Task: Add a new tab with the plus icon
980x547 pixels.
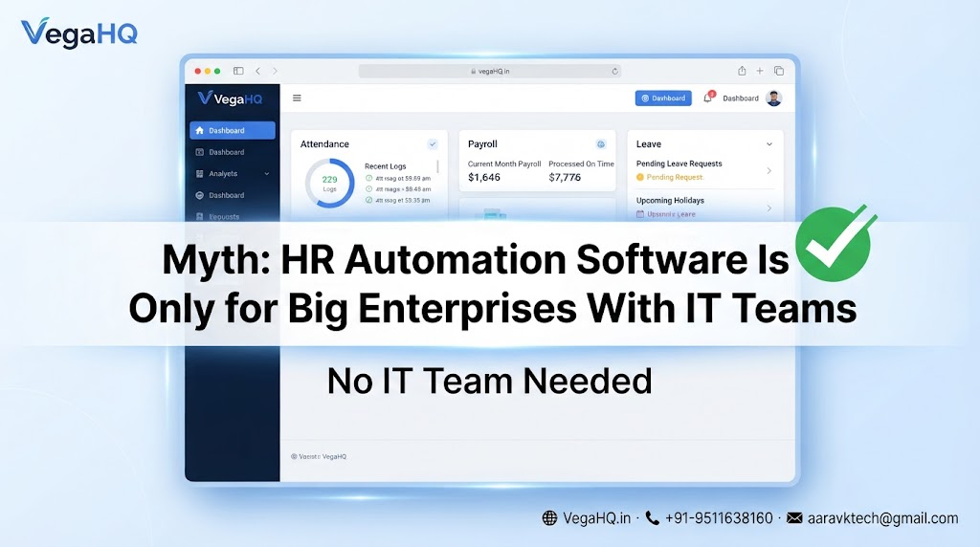Action: (759, 71)
